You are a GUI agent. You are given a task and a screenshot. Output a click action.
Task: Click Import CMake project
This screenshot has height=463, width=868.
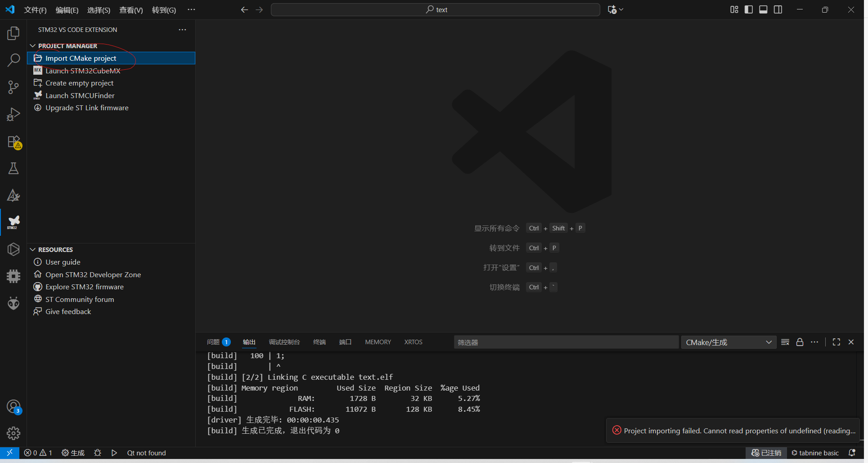81,58
